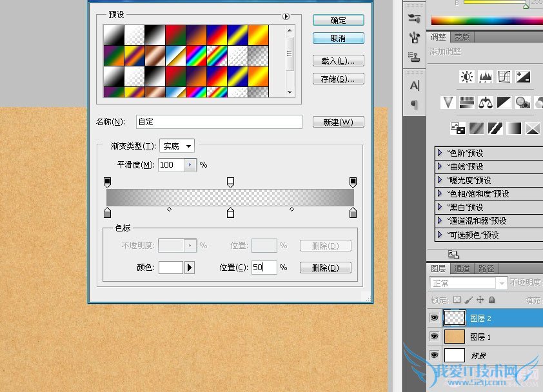Click the Exposure adjustment icon

[x=523, y=77]
